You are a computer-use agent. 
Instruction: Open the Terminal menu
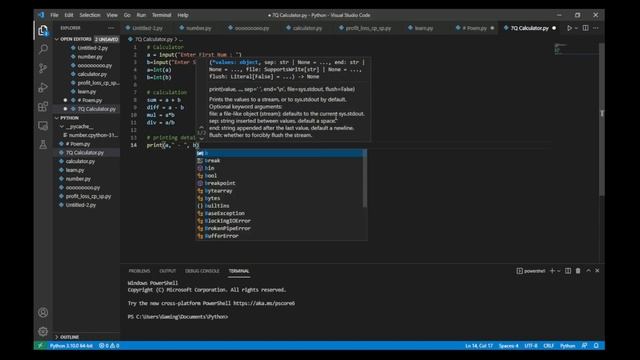point(162,15)
